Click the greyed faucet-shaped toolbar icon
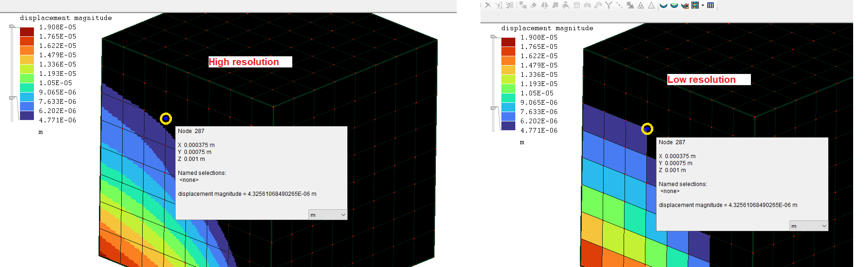 tap(566, 5)
